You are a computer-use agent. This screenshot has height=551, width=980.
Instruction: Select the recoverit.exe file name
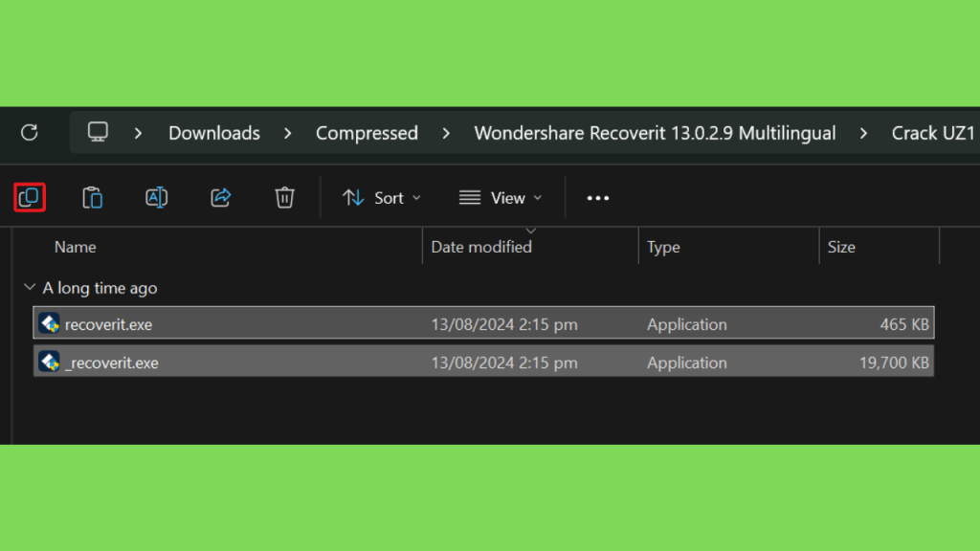(108, 324)
